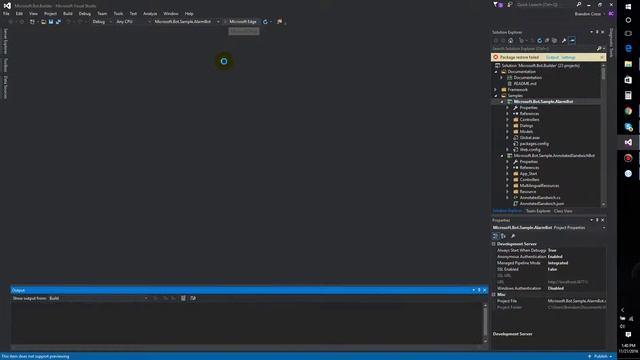The width and height of the screenshot is (640, 360).
Task: Select Global.asax under AlarmBot project
Action: 529,138
